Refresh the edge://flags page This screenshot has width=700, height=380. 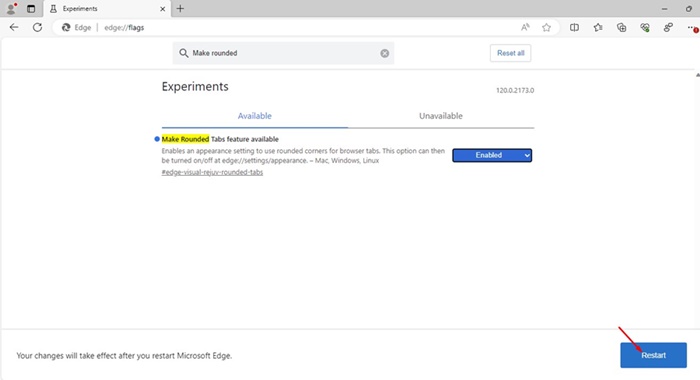[x=38, y=27]
